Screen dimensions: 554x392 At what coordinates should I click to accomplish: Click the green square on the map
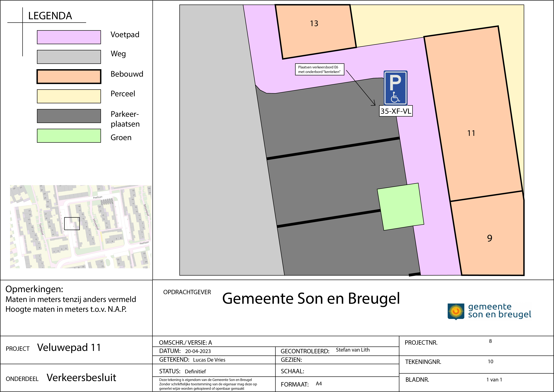tap(401, 207)
